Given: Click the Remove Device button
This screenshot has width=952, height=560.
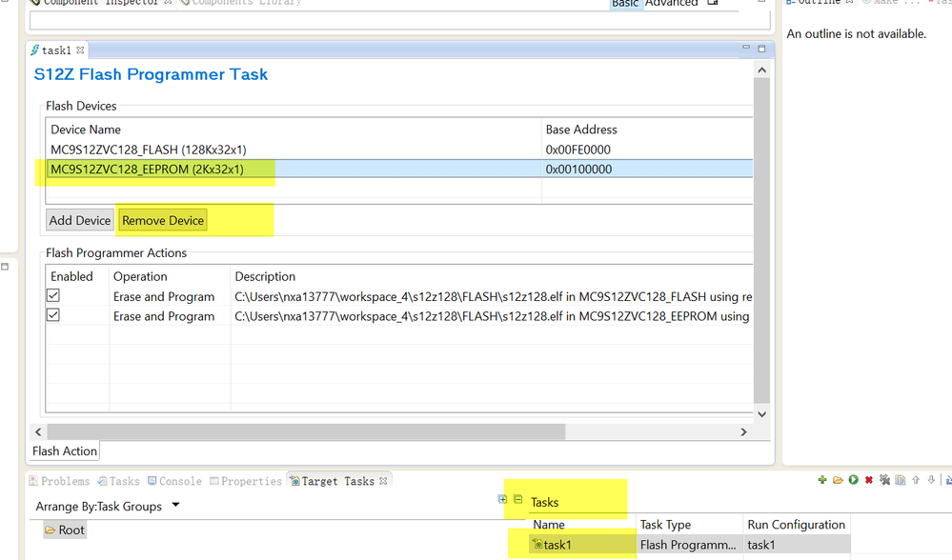Looking at the screenshot, I should [x=163, y=220].
